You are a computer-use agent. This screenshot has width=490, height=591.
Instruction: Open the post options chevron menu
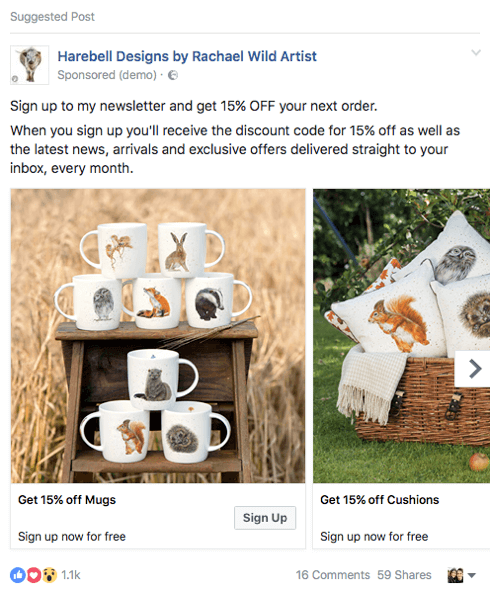point(476,53)
